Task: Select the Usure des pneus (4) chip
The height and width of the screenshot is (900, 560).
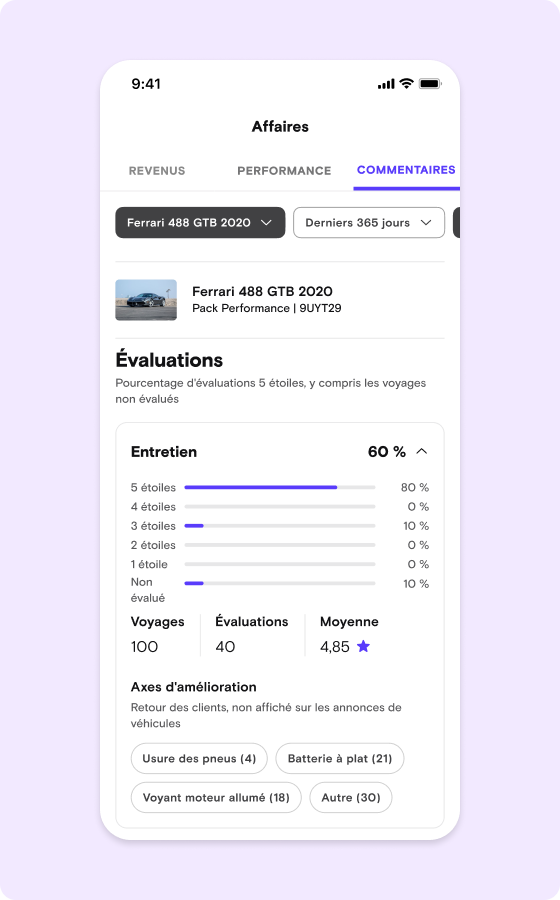Action: tap(199, 758)
